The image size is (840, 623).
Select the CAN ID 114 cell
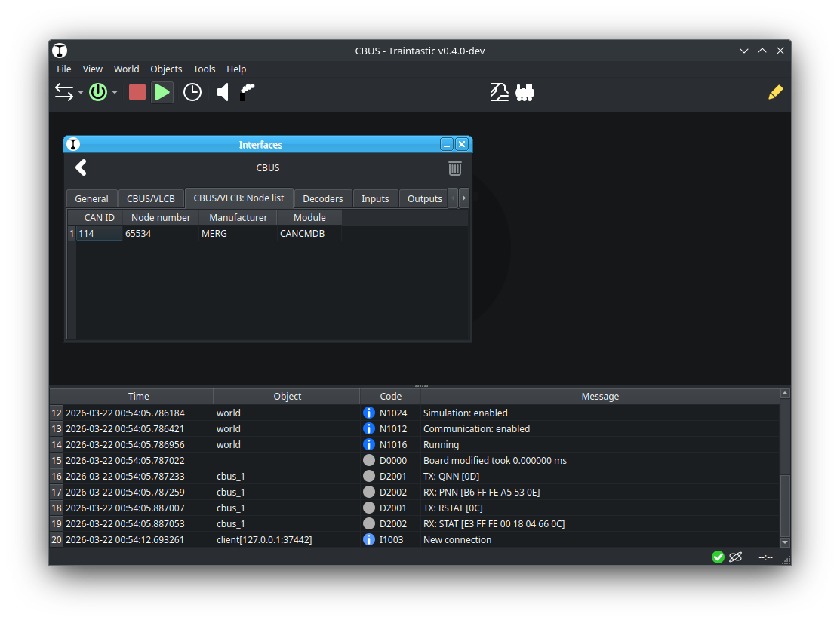coord(99,234)
